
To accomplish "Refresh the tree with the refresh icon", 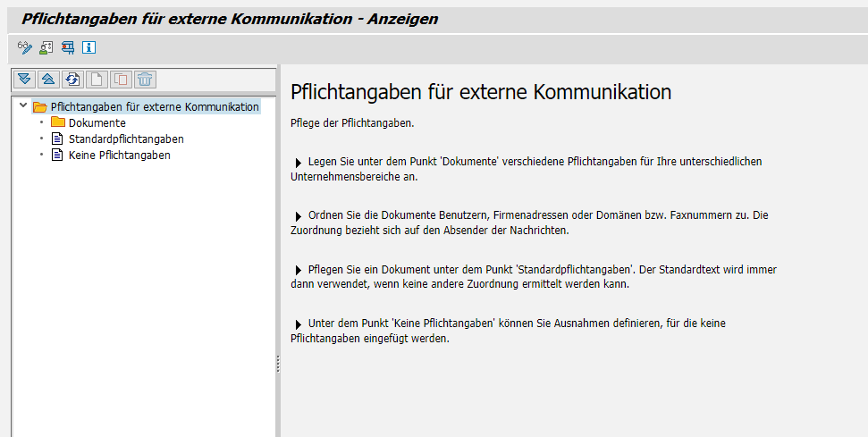I will point(72,80).
